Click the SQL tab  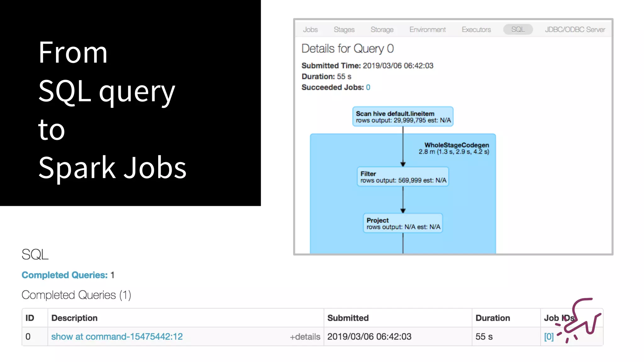point(518,30)
